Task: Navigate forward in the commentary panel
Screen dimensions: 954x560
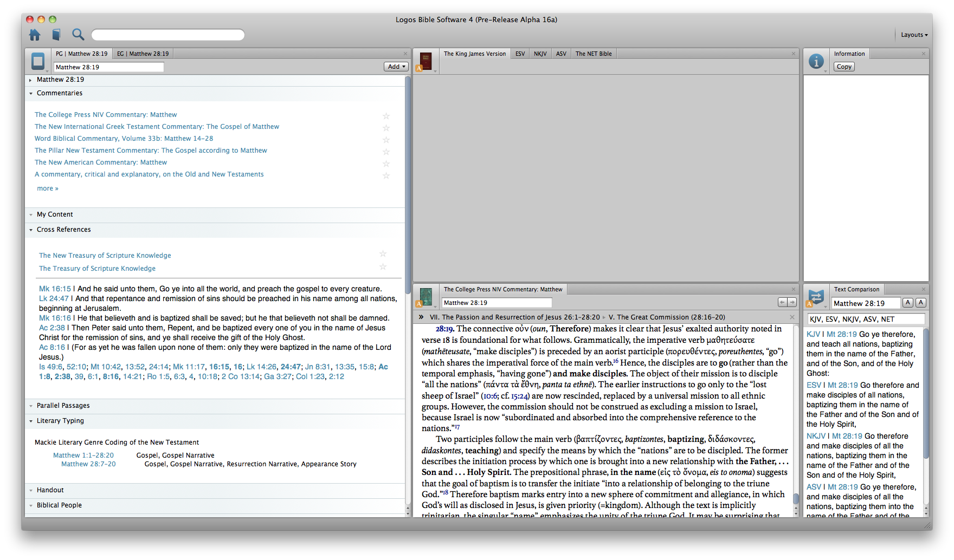Action: 792,302
